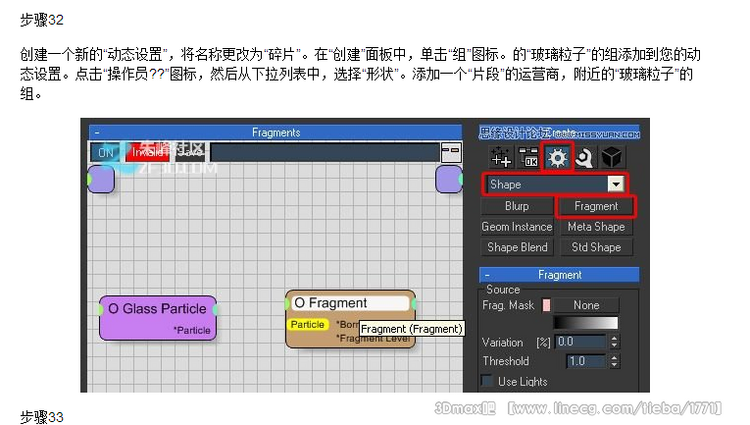Click the Threshold spinner arrows
Image resolution: width=750 pixels, height=425 pixels.
614,361
